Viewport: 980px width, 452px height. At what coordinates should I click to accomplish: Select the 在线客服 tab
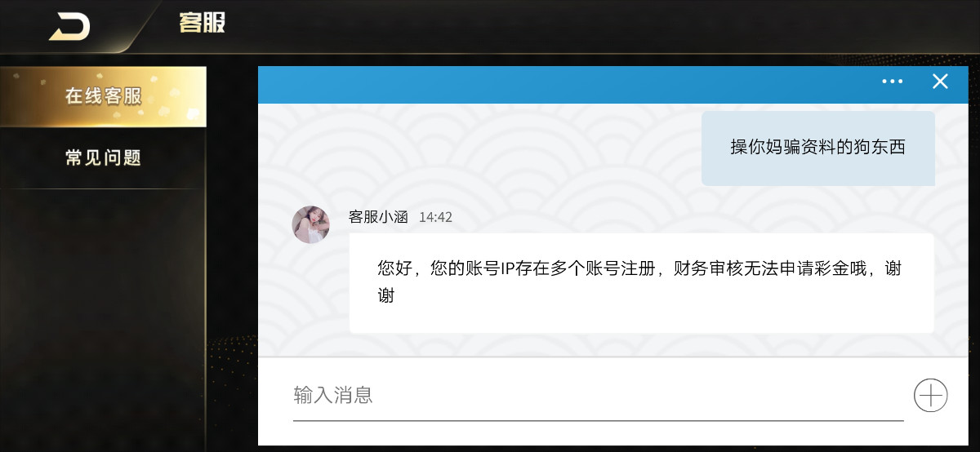pos(103,96)
